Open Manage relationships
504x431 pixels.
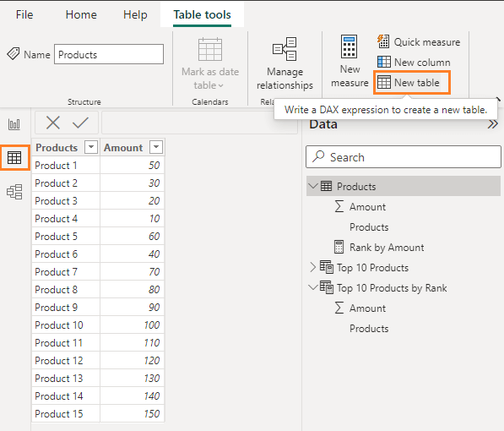pyautogui.click(x=285, y=63)
